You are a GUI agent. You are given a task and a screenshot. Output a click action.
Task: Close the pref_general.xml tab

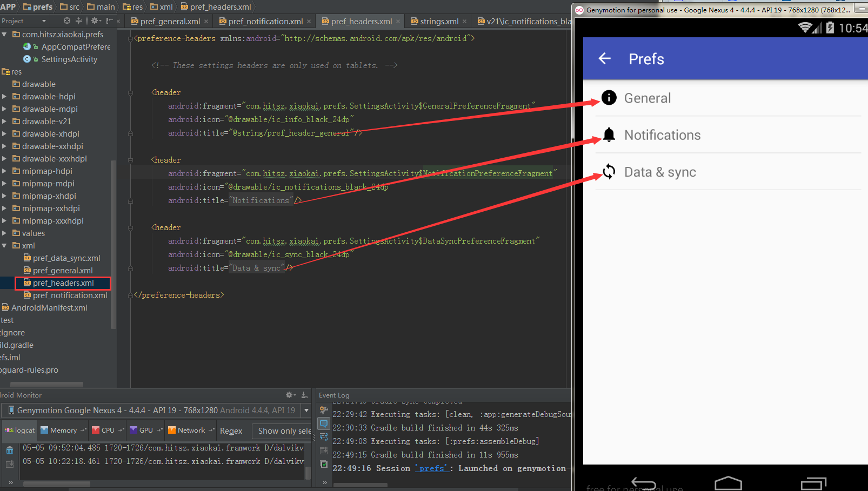(x=206, y=22)
